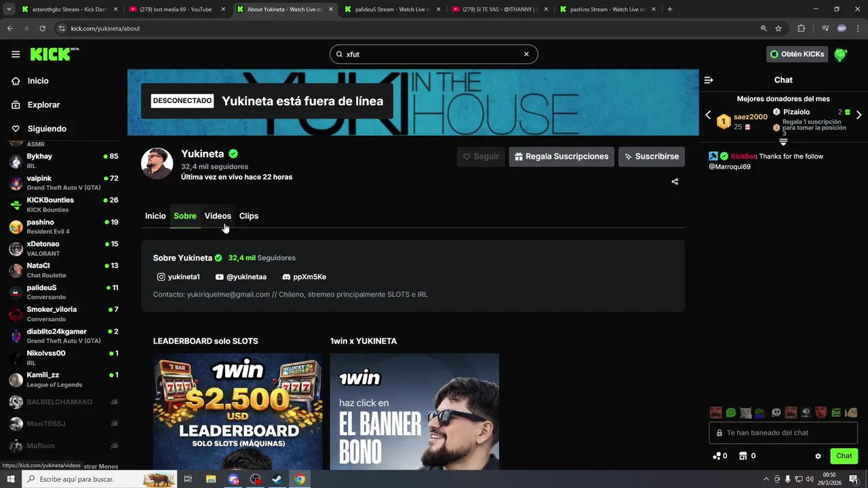Click the green Chat button
The height and width of the screenshot is (488, 868).
pos(844,456)
